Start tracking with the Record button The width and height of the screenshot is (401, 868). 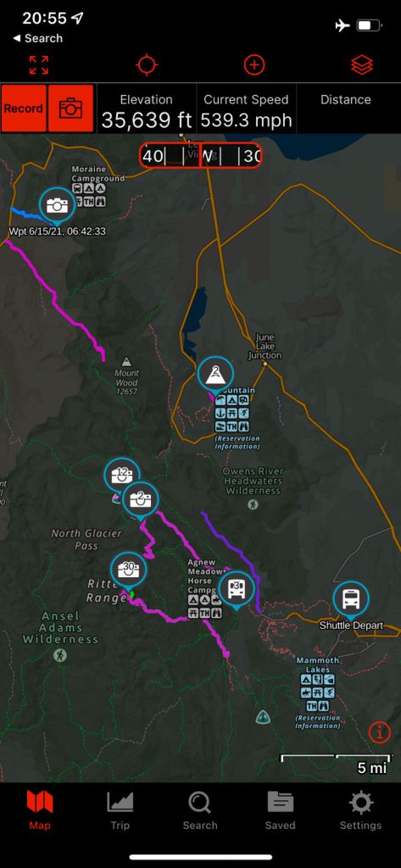pyautogui.click(x=24, y=108)
